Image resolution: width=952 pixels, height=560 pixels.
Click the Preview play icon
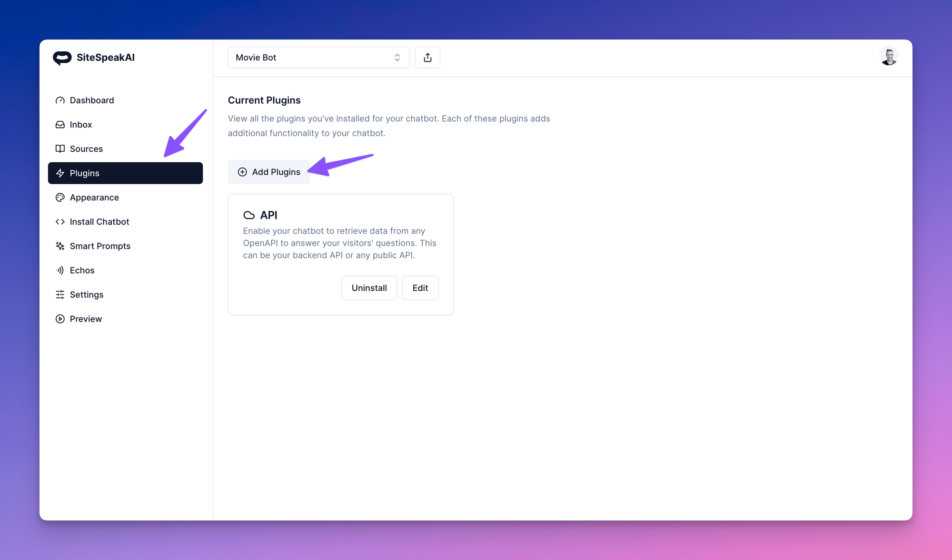click(x=60, y=319)
